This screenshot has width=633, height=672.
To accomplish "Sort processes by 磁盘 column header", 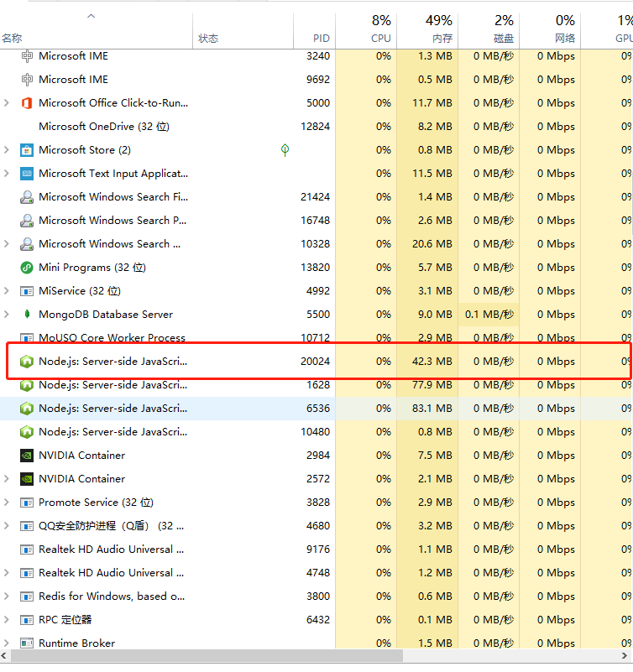I will pyautogui.click(x=489, y=30).
